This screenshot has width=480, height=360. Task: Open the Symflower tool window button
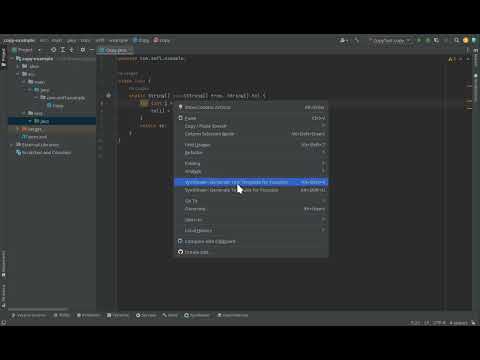click(197, 315)
